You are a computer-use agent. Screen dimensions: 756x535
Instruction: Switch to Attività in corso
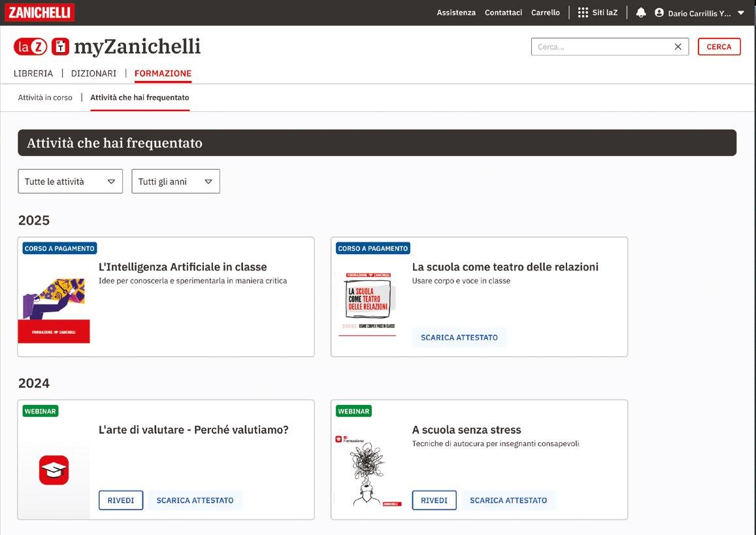point(45,97)
